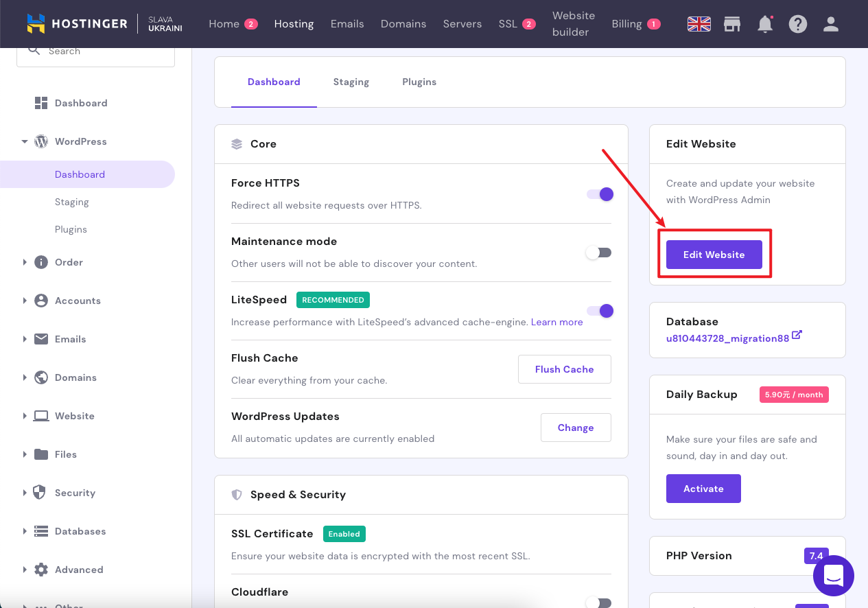Open notifications bell
This screenshot has height=608, width=868.
pos(765,24)
